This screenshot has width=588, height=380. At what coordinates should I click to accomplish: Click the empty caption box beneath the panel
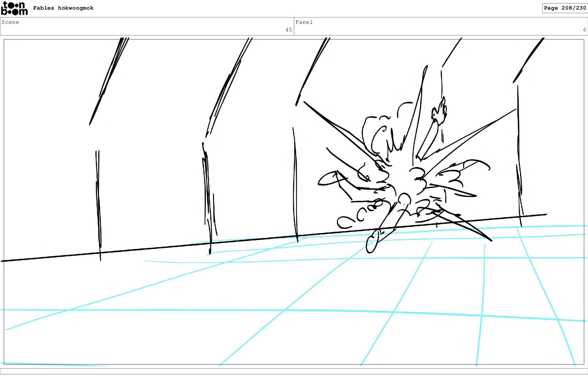(294, 371)
